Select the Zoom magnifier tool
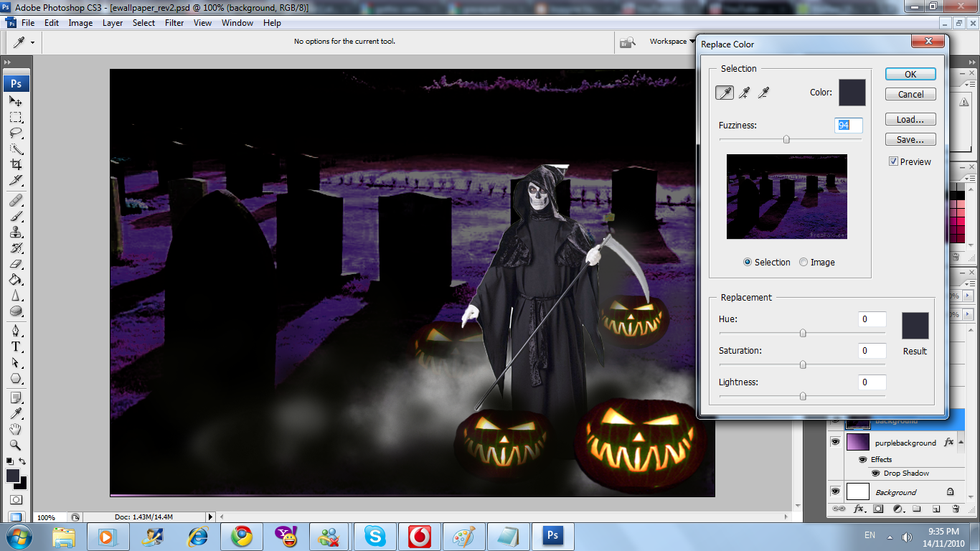Image resolution: width=980 pixels, height=551 pixels. [x=16, y=445]
